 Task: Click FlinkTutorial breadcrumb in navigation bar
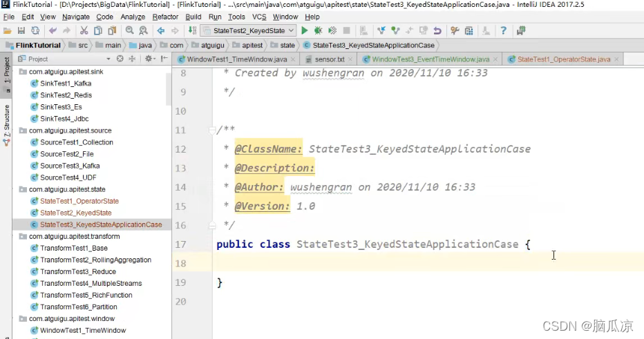pyautogui.click(x=33, y=45)
